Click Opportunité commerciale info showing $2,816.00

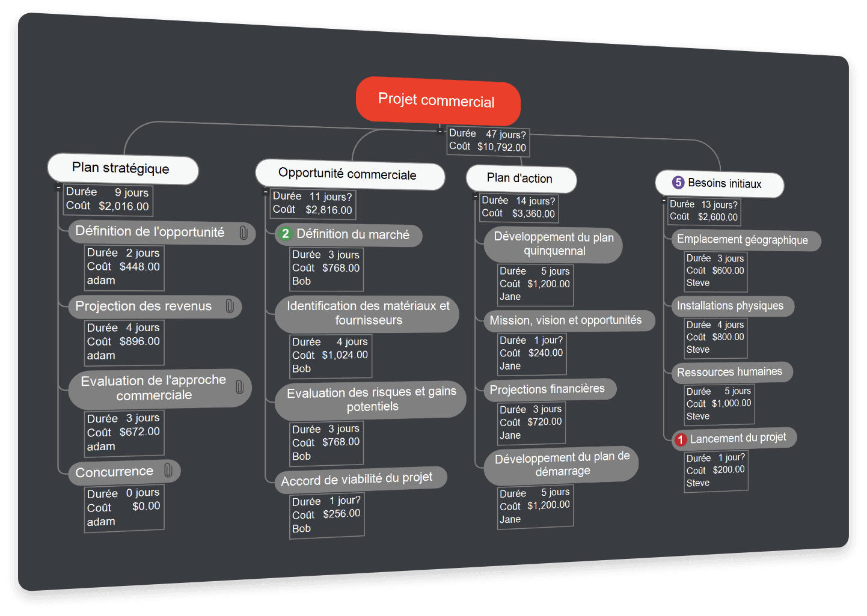pyautogui.click(x=313, y=204)
